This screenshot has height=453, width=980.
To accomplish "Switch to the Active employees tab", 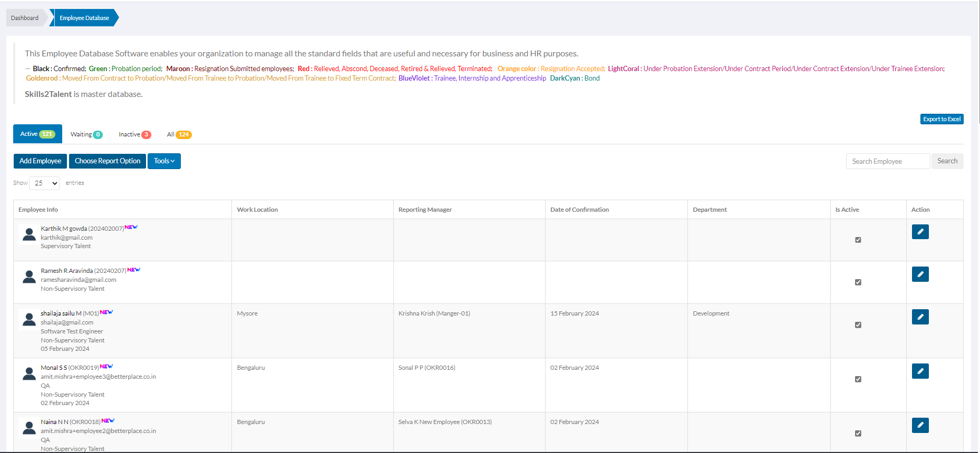I will coord(37,134).
